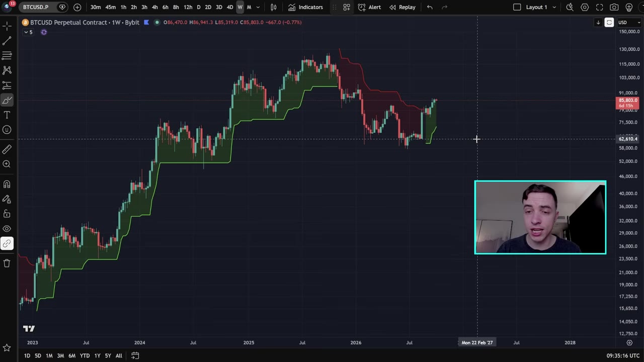The image size is (644, 362).
Task: Open quick search magnifier icon
Action: pos(570,7)
